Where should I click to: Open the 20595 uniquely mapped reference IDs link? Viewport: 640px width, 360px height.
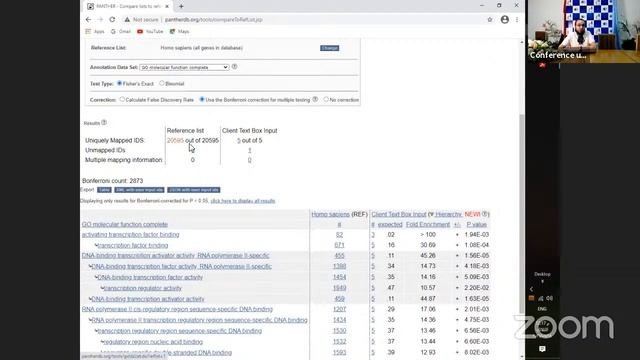(x=175, y=140)
